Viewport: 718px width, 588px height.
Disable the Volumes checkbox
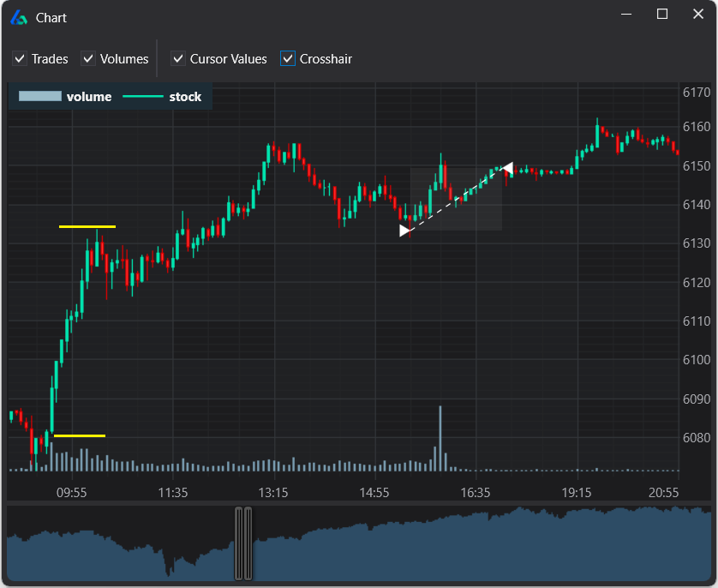(x=87, y=58)
